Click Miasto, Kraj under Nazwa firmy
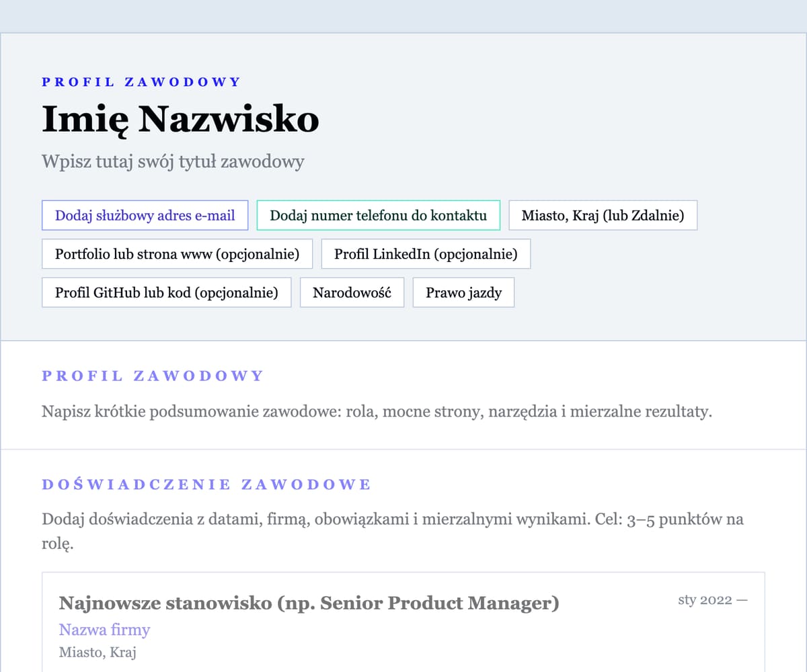807x672 pixels. 98,653
